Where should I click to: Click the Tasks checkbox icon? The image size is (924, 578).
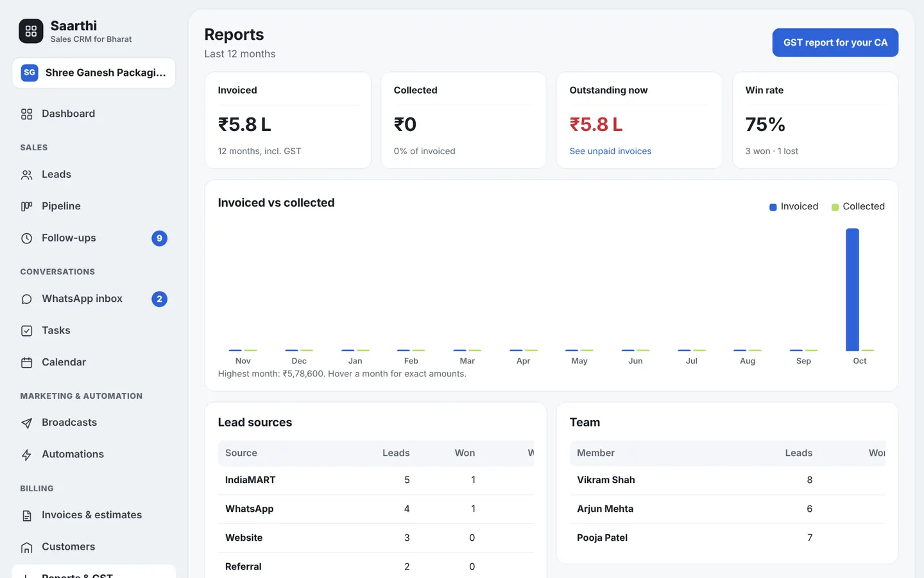pos(26,331)
